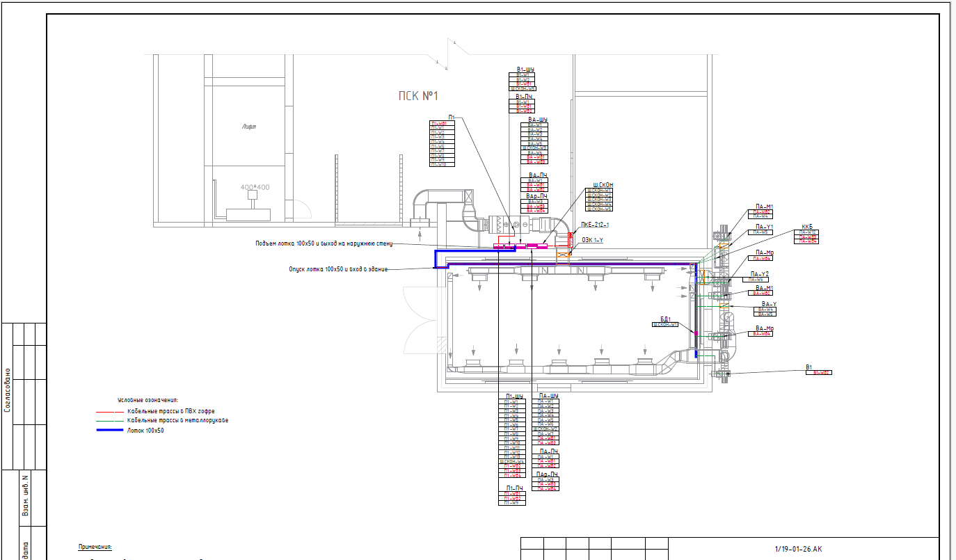Screen dimensions: 956x560
Task: Select the 'ККБ' unit label
Action: click(807, 227)
